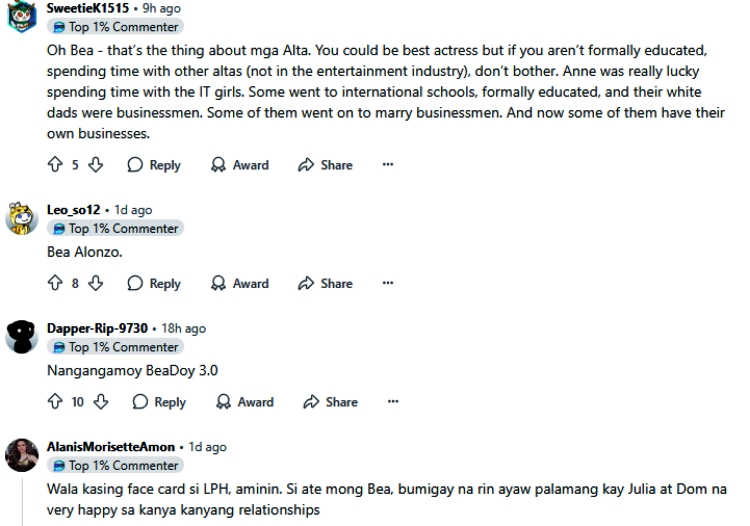Collapse AlanisMorisetteAmon's comment thread line

22,500
